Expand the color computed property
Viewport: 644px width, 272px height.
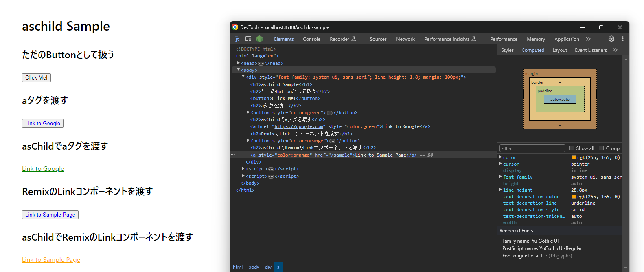coord(501,157)
